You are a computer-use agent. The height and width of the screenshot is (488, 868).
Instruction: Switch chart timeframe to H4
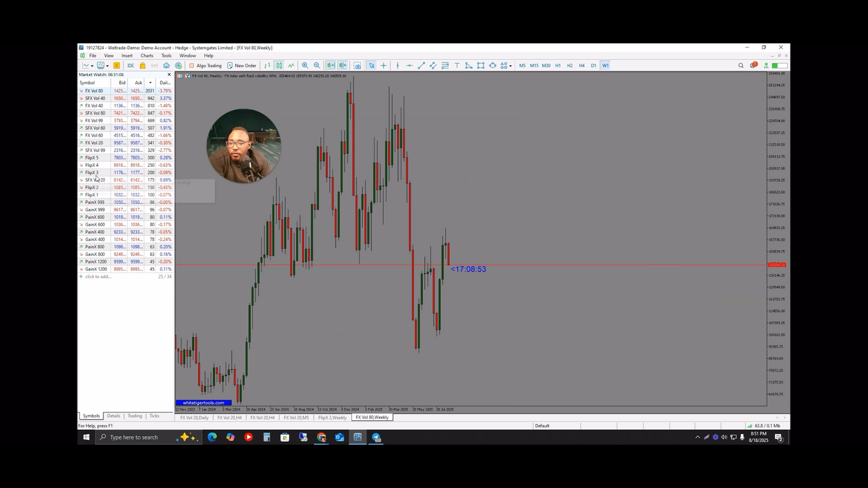581,65
